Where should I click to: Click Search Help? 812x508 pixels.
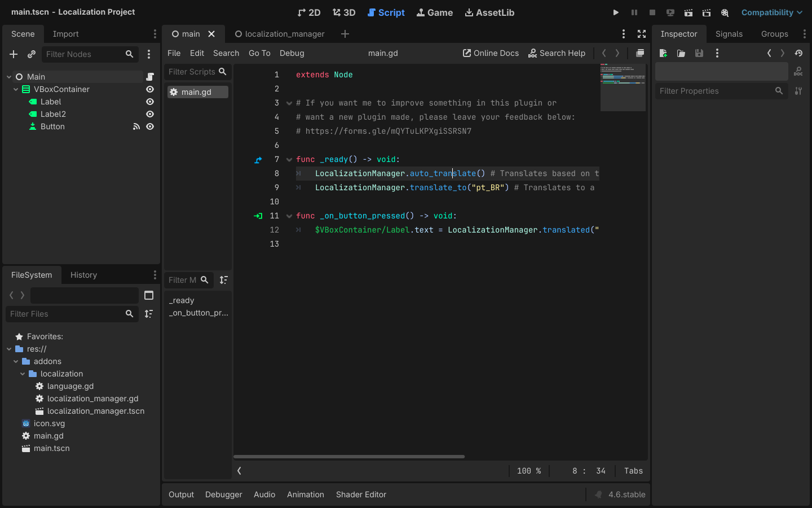point(557,53)
